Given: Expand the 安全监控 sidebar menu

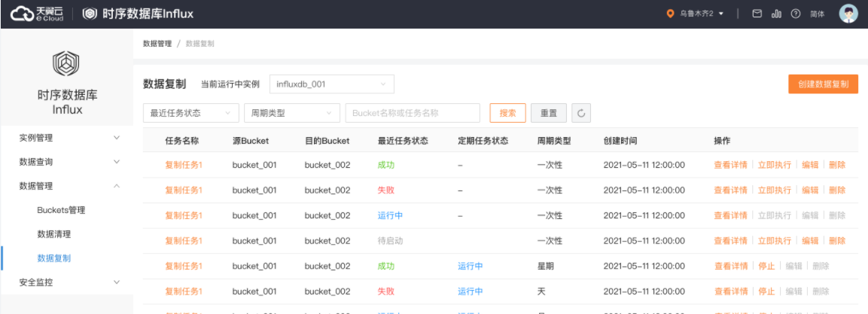Looking at the screenshot, I should [66, 282].
